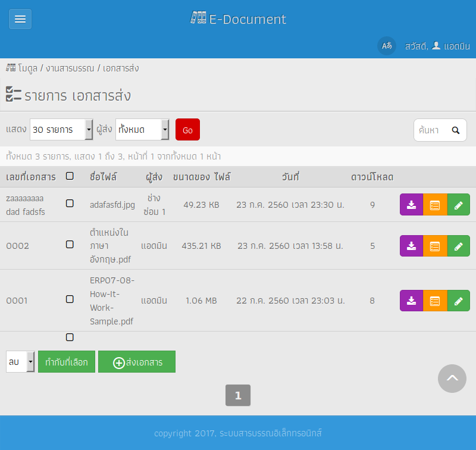Click เอกสารส่ง breadcrumb link
Image resolution: width=476 pixels, height=450 pixels.
[x=121, y=68]
